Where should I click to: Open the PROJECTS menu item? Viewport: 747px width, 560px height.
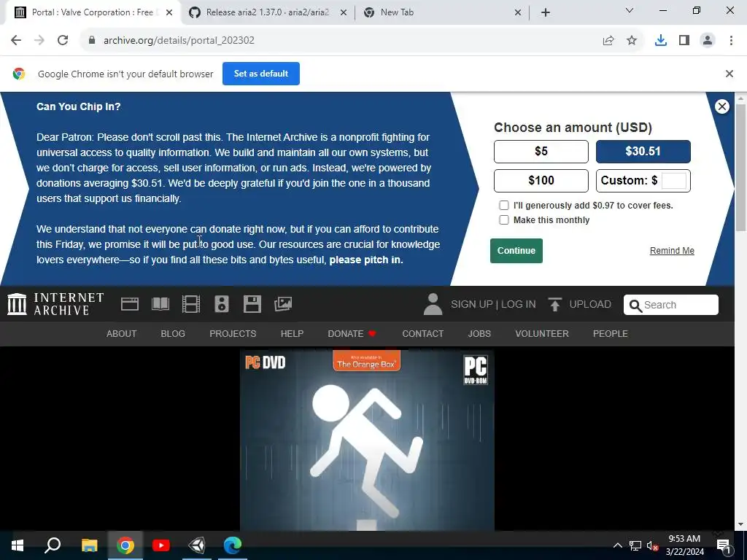[233, 334]
